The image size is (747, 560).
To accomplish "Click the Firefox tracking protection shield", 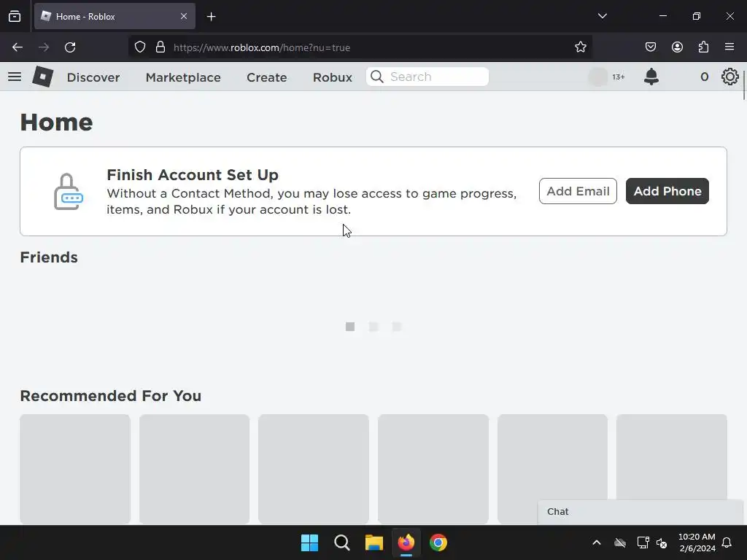I will (x=139, y=47).
